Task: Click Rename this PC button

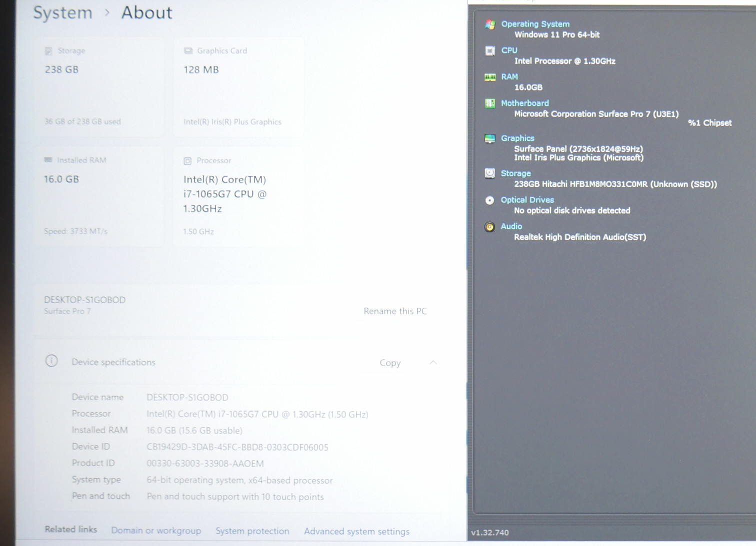Action: tap(395, 311)
